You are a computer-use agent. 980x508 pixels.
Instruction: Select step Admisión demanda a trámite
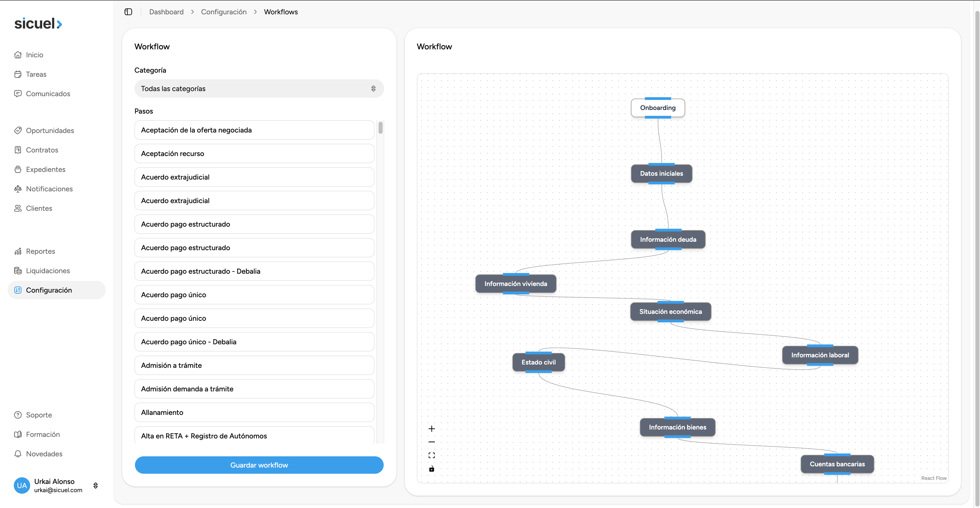254,389
